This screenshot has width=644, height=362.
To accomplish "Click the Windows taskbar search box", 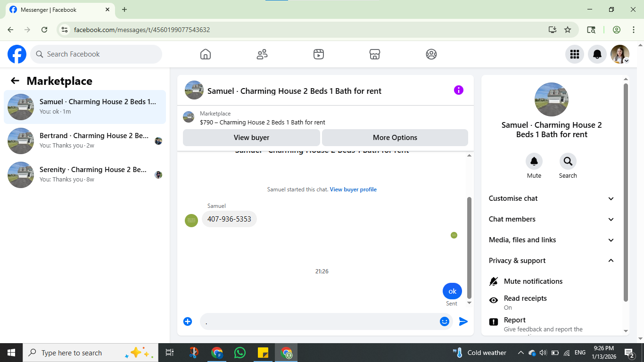I will click(90, 353).
